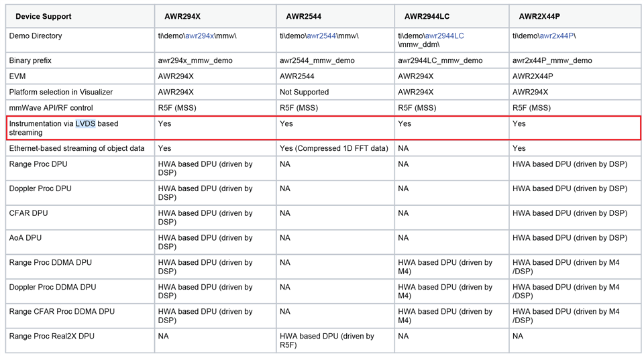Select the awr294x_mmw_demo binary prefix cell
This screenshot has width=644, height=356.
tap(215, 60)
